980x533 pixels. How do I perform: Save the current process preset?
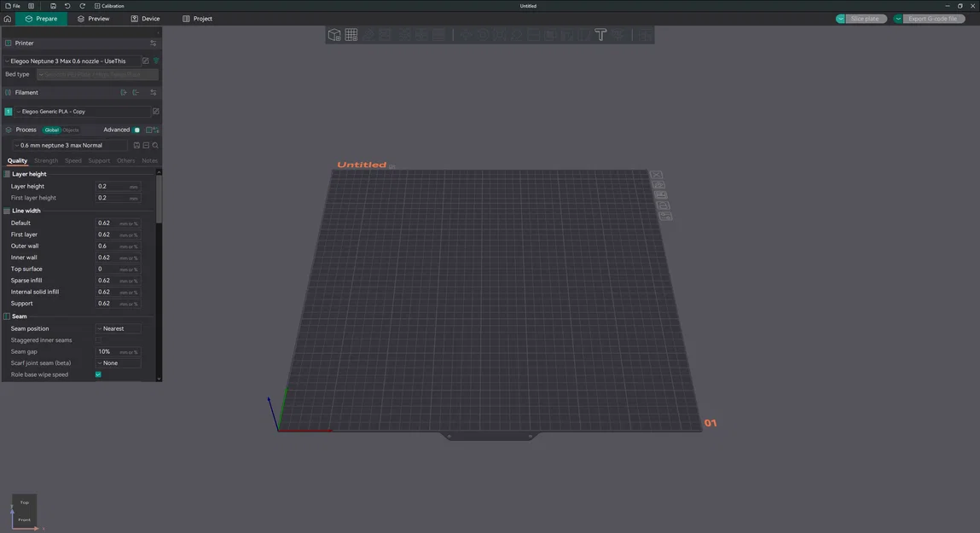pos(136,145)
